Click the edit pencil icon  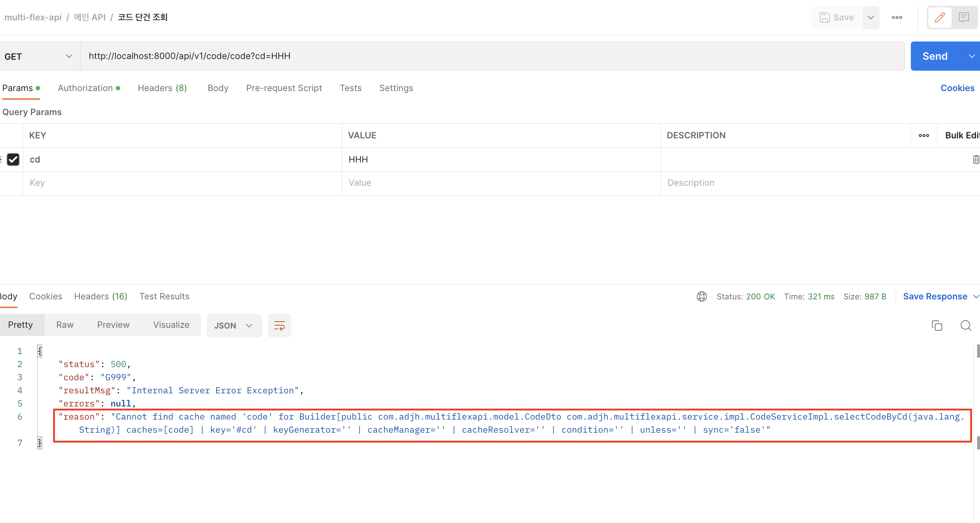[x=939, y=17]
